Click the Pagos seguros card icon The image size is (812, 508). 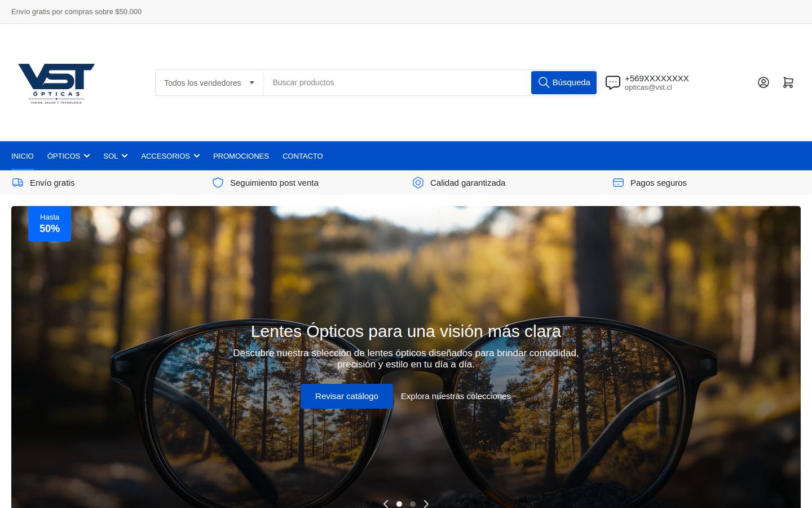point(618,182)
